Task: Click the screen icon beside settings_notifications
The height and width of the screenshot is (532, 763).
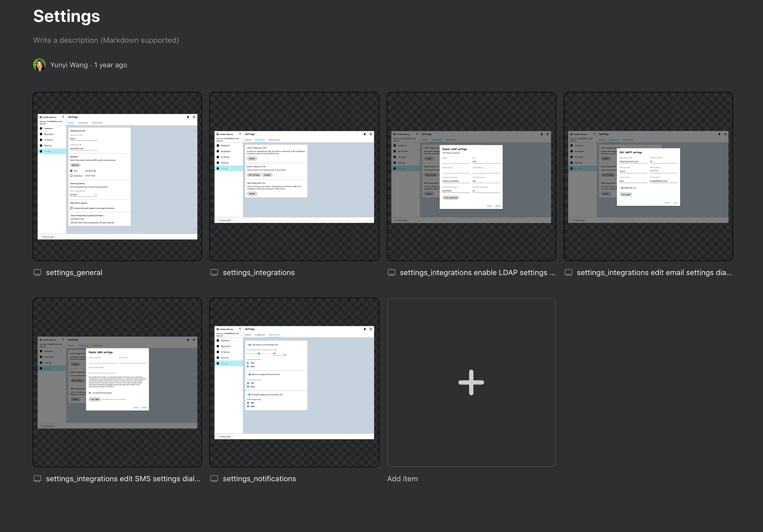Action: point(214,479)
